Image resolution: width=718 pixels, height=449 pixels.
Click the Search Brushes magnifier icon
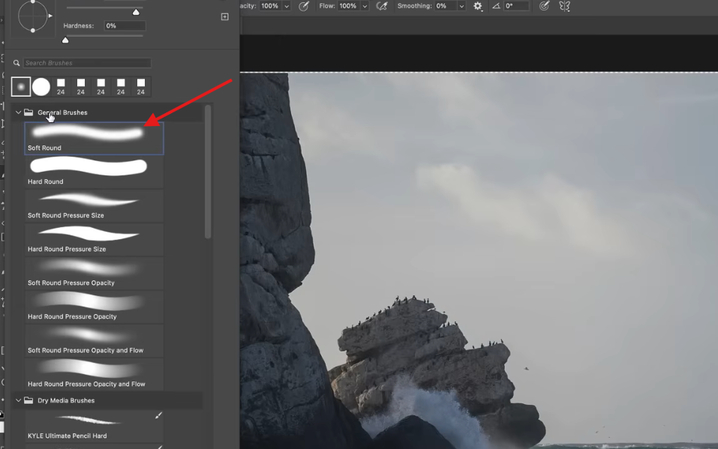coord(16,63)
